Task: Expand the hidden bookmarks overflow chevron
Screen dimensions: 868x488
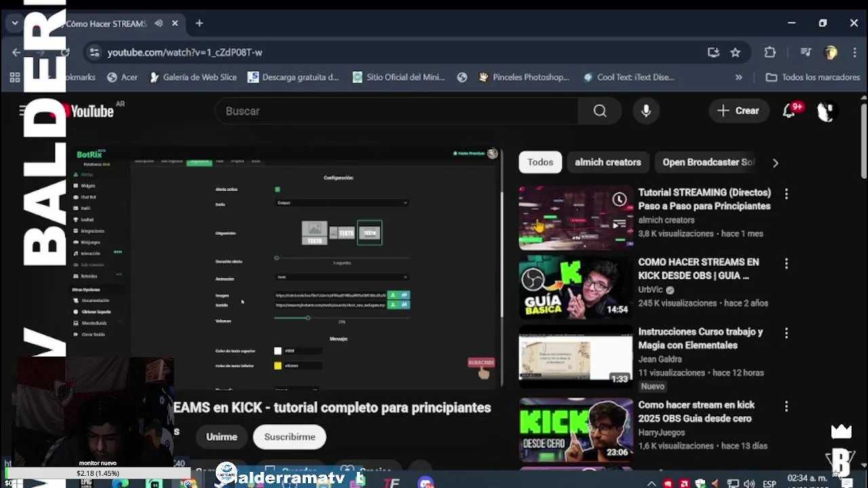Action: pos(738,77)
